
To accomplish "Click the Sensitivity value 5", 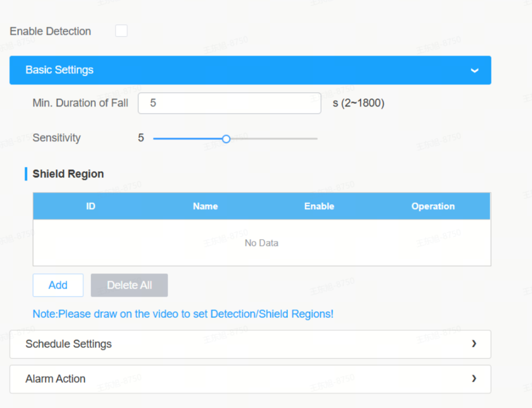I will [x=141, y=138].
